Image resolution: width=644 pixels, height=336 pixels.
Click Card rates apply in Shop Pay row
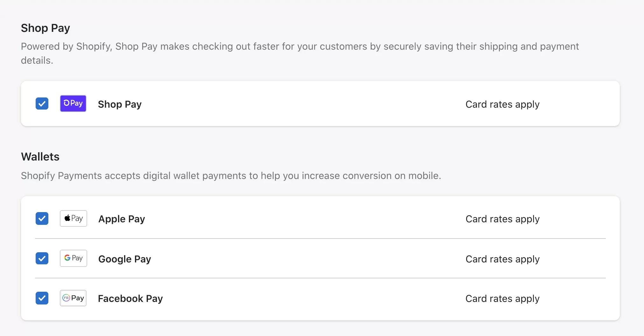click(x=502, y=104)
